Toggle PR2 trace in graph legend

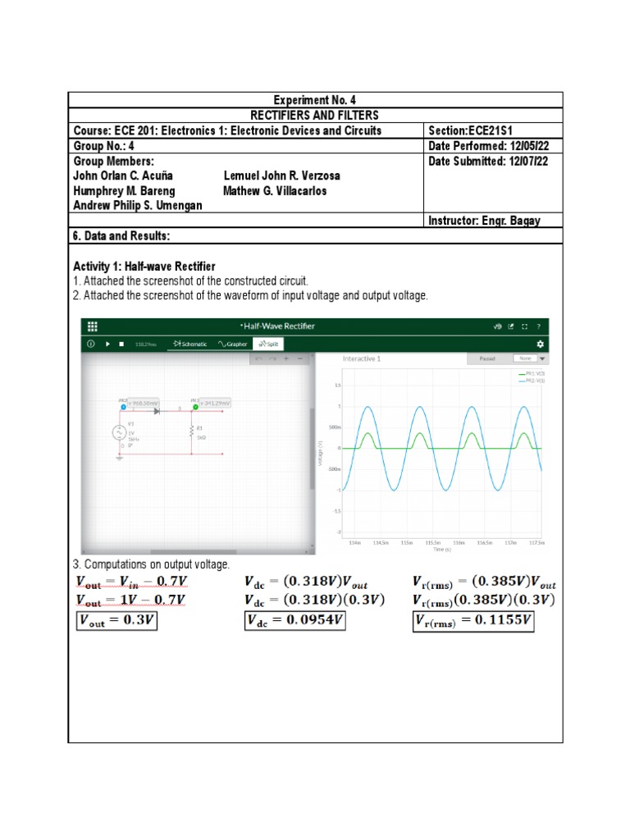[x=532, y=381]
